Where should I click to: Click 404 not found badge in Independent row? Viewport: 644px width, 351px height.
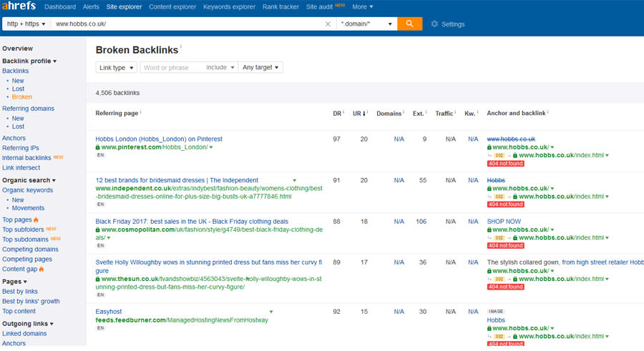pyautogui.click(x=506, y=204)
